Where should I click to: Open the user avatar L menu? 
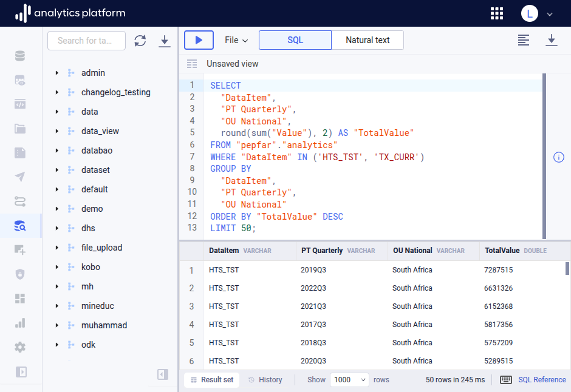(x=530, y=13)
